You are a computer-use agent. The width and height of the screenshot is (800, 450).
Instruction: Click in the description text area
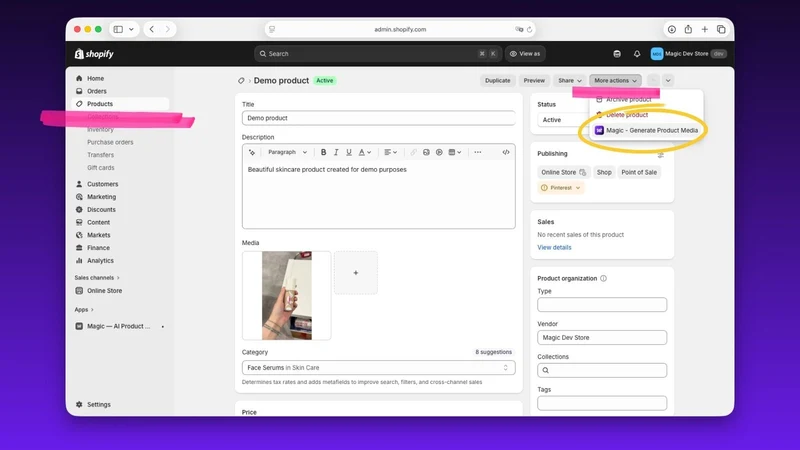tap(379, 194)
